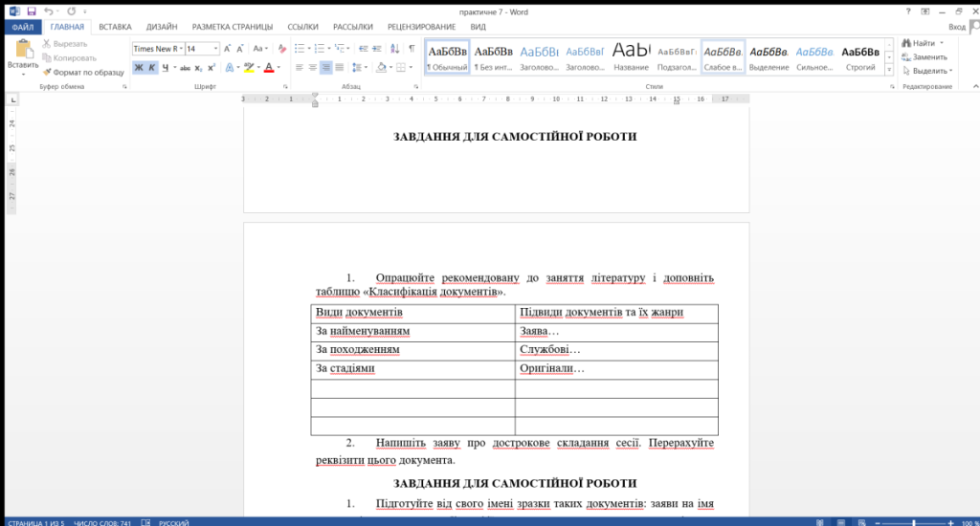Open the font size 14 dropdown

coord(215,49)
